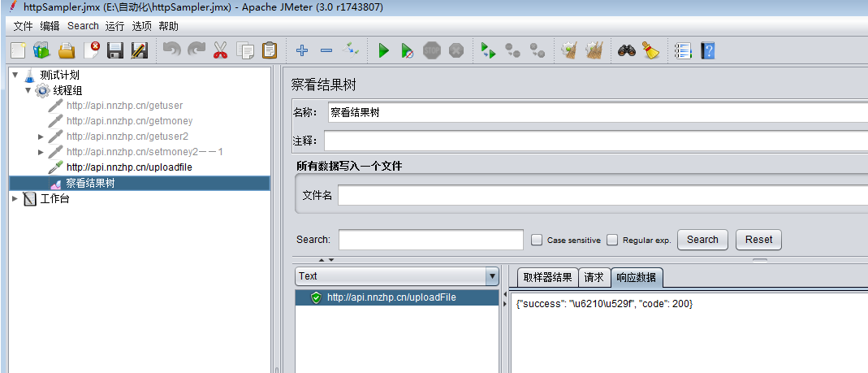Screen dimensions: 868x373
Task: Collapse the 线程组 tree node
Action: [x=28, y=89]
